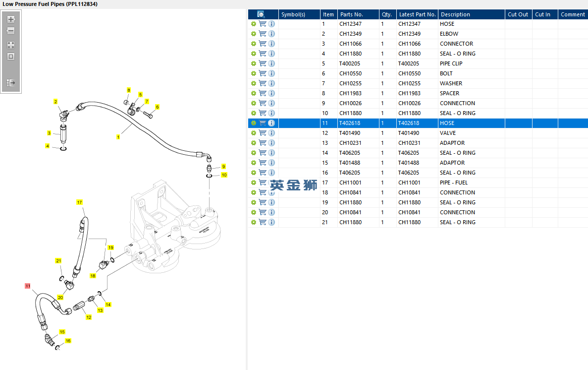Add T400205 PIPE CLIP to cart
The image size is (588, 370).
click(x=263, y=63)
